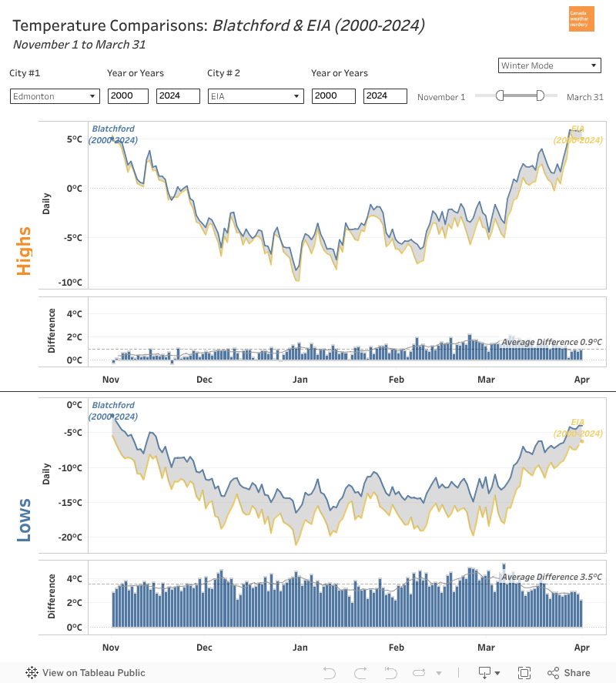This screenshot has width=616, height=683.
Task: Click City #2 start year 2000 field
Action: pyautogui.click(x=333, y=96)
